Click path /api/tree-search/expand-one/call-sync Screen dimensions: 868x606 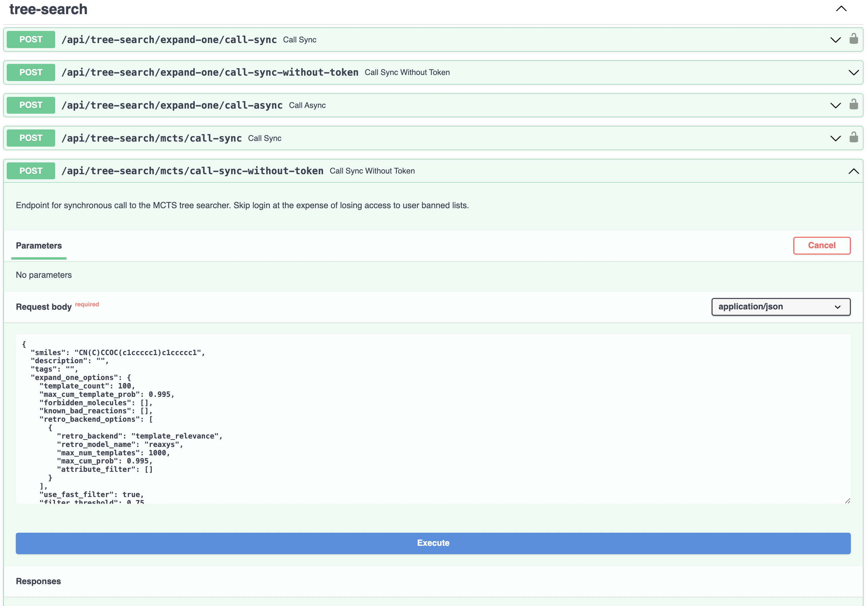(x=169, y=40)
